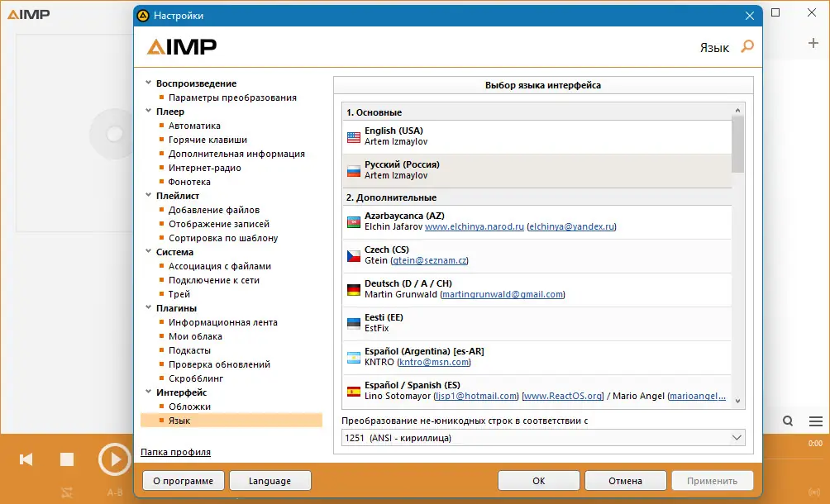Open Информационная лента settings page

(223, 322)
